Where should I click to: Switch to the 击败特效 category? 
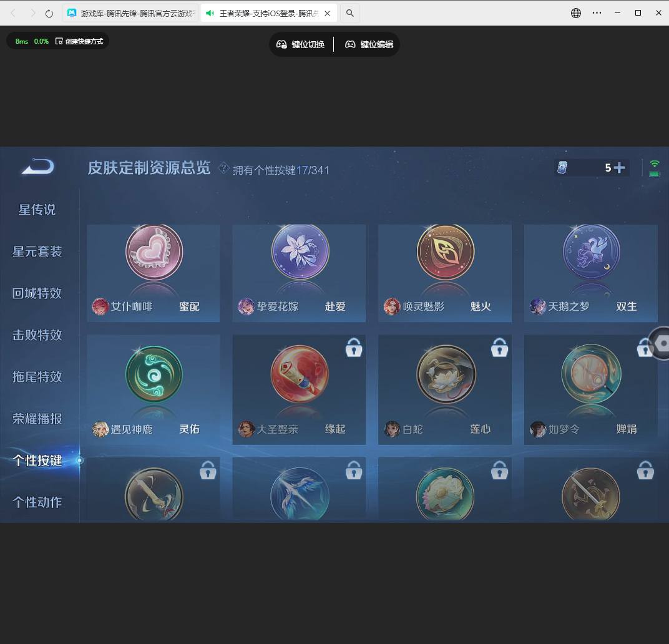click(x=37, y=335)
